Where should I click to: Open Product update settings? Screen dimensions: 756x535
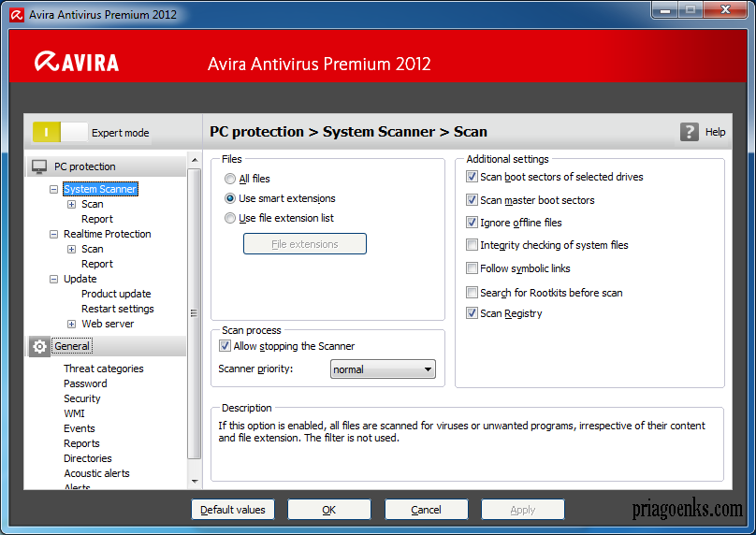pyautogui.click(x=116, y=294)
